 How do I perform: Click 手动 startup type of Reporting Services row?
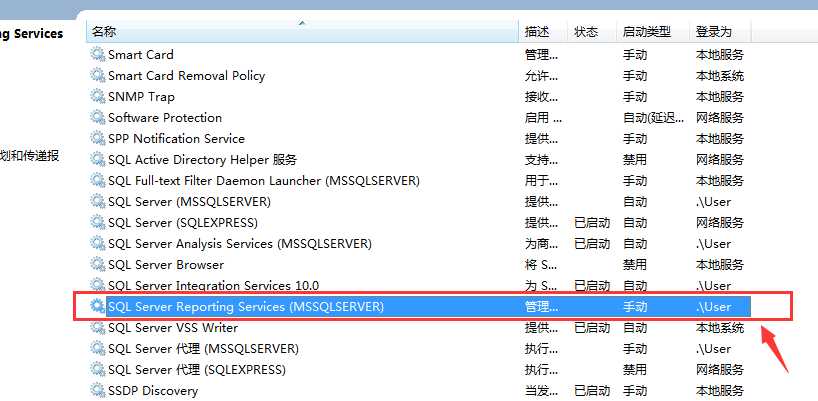634,307
